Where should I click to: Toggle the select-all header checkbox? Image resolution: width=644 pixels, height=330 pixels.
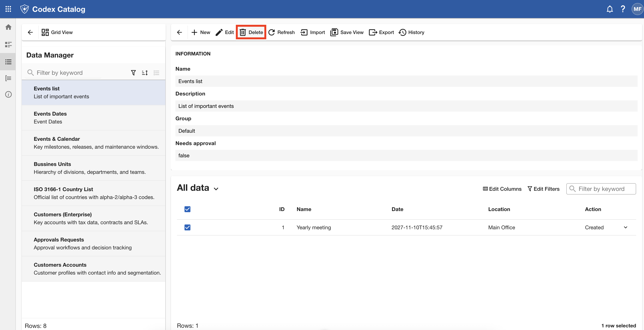(x=187, y=209)
